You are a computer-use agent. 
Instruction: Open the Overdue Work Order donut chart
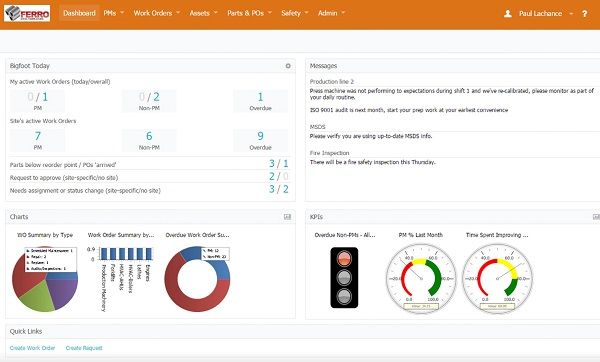197,279
